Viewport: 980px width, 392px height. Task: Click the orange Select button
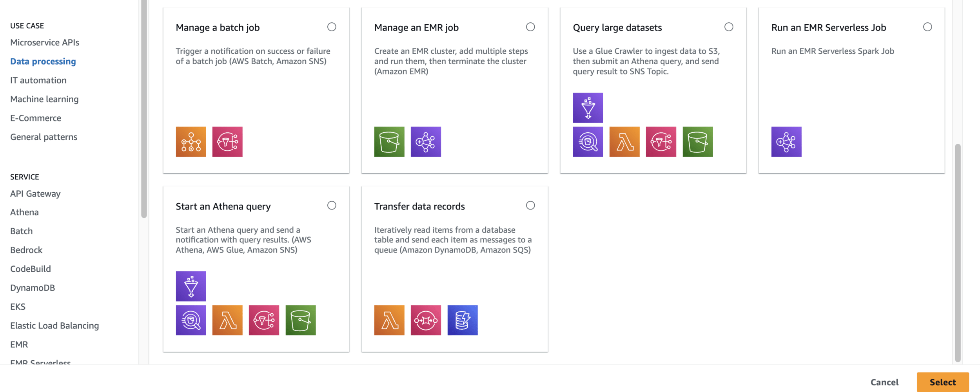943,382
